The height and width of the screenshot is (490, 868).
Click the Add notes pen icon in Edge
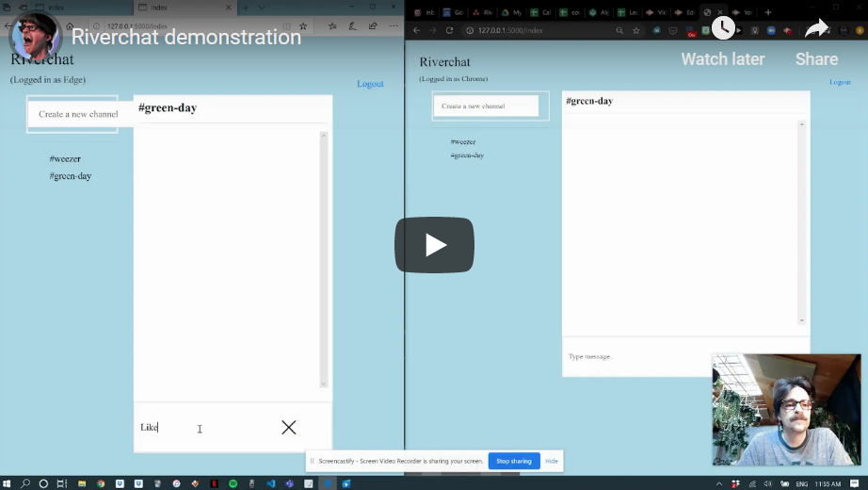click(353, 26)
